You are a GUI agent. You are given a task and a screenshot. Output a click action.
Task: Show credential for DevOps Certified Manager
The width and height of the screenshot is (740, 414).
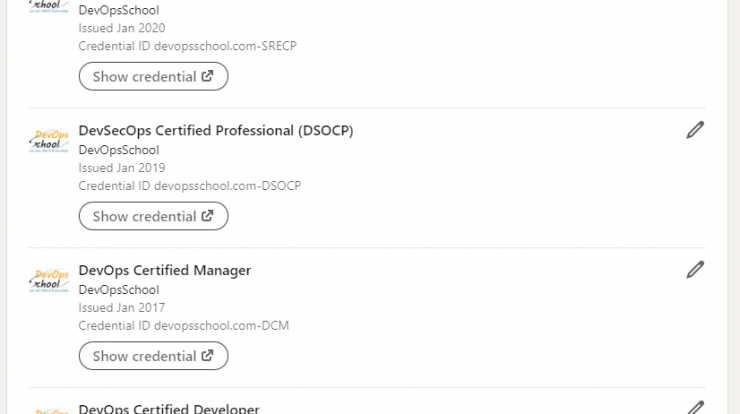[153, 356]
